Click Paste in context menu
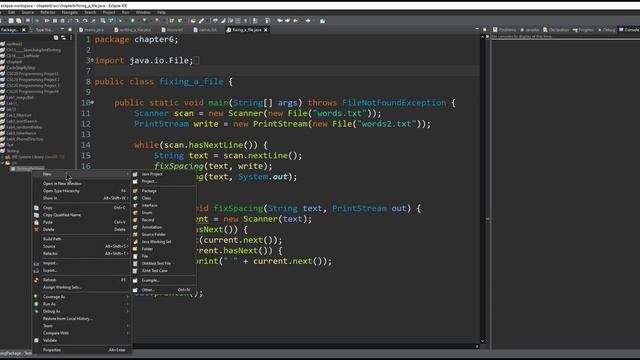This screenshot has width=640, height=360. pos(81,222)
